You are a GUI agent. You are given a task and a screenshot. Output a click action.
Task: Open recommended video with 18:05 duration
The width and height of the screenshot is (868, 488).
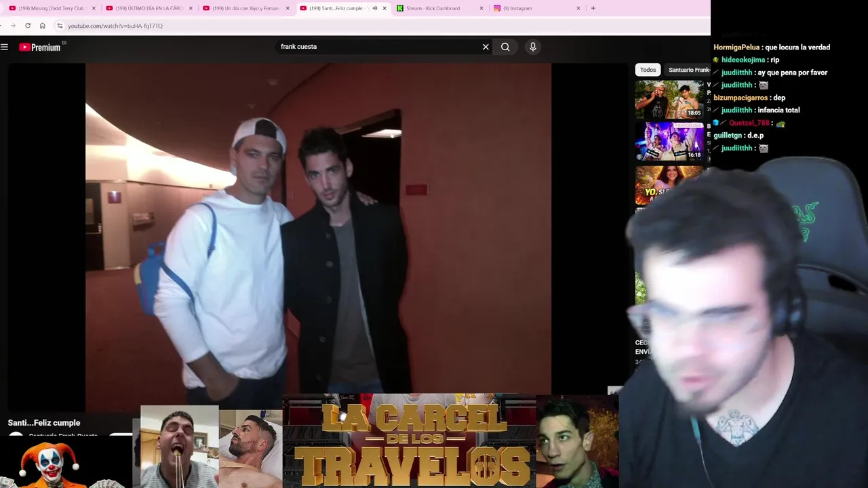point(670,100)
